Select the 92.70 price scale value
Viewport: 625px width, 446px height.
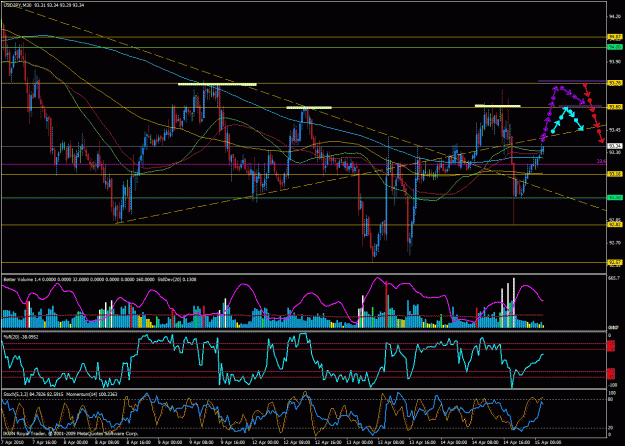click(x=614, y=242)
